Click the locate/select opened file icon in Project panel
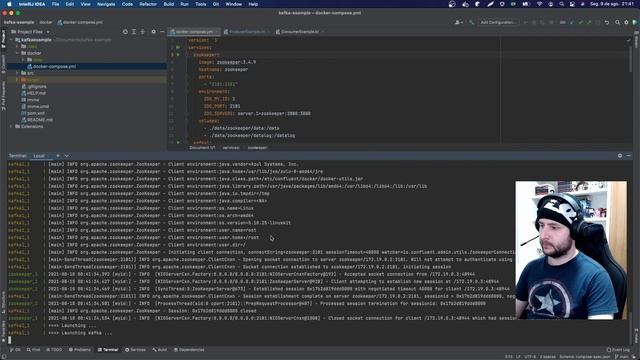This screenshot has width=640, height=360. pyautogui.click(x=125, y=31)
